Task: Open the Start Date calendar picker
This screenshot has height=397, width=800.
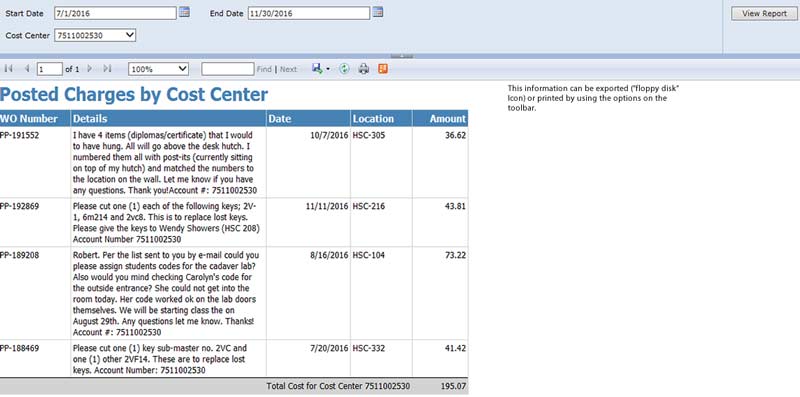Action: pos(184,12)
